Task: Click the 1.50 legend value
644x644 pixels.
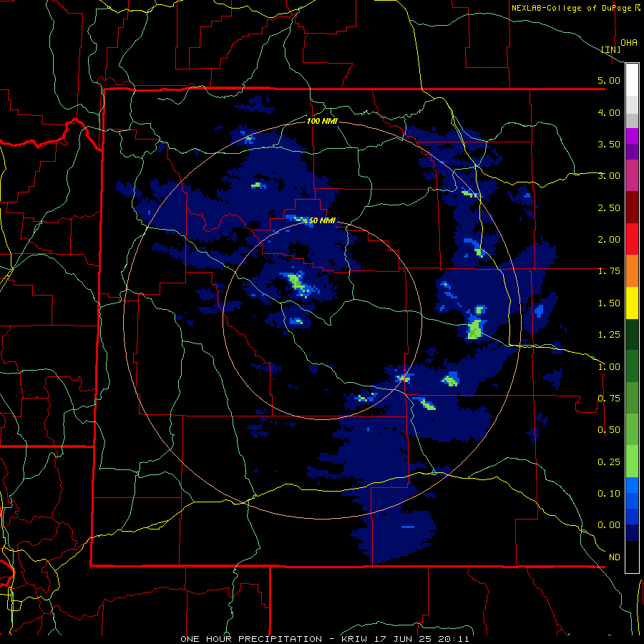Action: click(x=609, y=303)
